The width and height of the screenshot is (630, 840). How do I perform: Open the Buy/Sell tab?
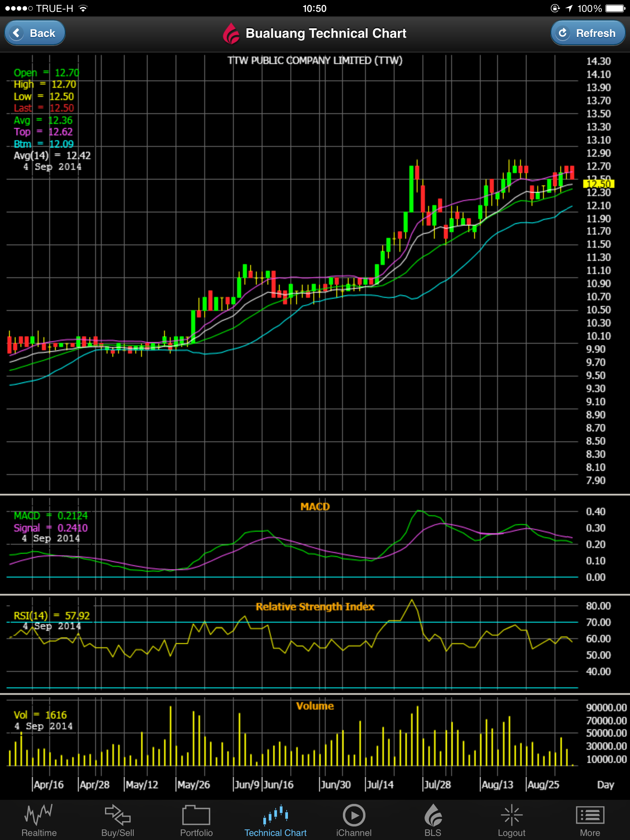(x=118, y=820)
